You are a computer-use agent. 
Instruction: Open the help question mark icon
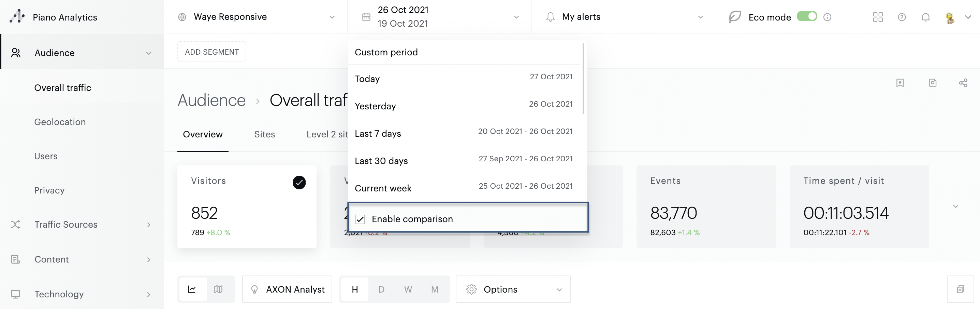(x=902, y=17)
